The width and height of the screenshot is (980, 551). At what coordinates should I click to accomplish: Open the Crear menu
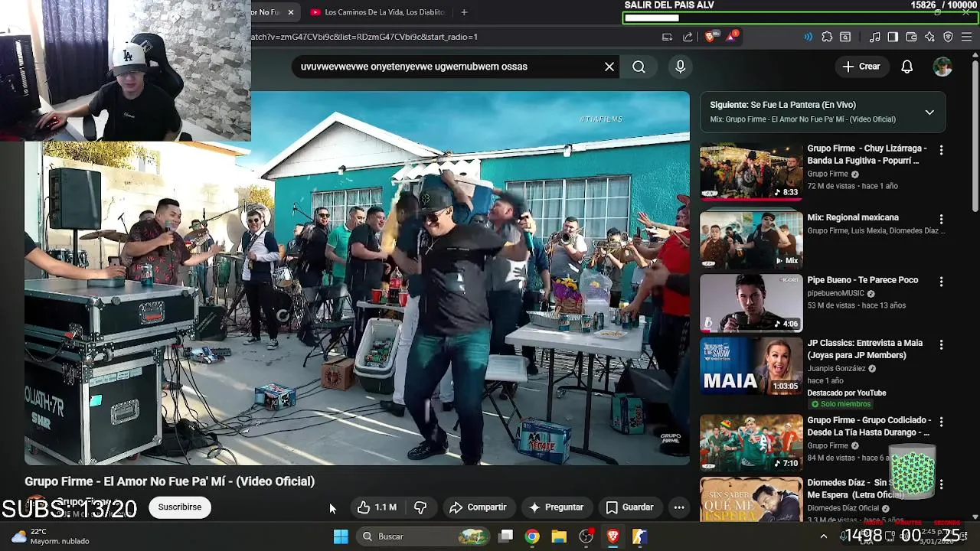coord(861,67)
